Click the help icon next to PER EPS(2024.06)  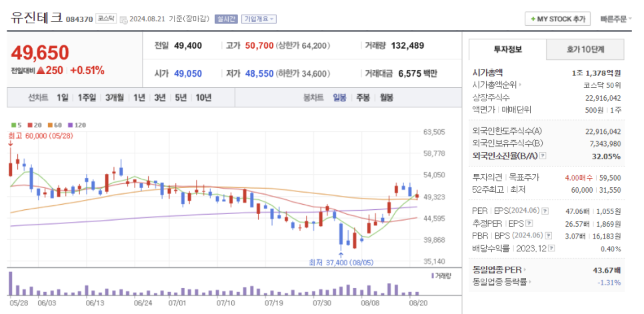pos(545,211)
